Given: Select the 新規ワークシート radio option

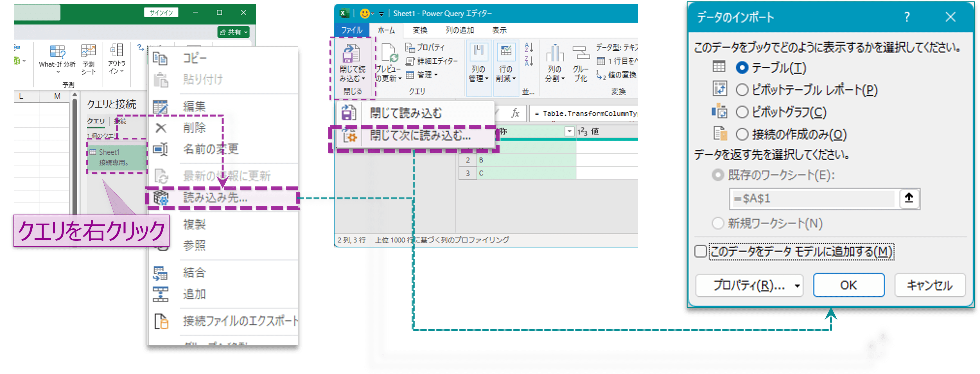Looking at the screenshot, I should (718, 224).
